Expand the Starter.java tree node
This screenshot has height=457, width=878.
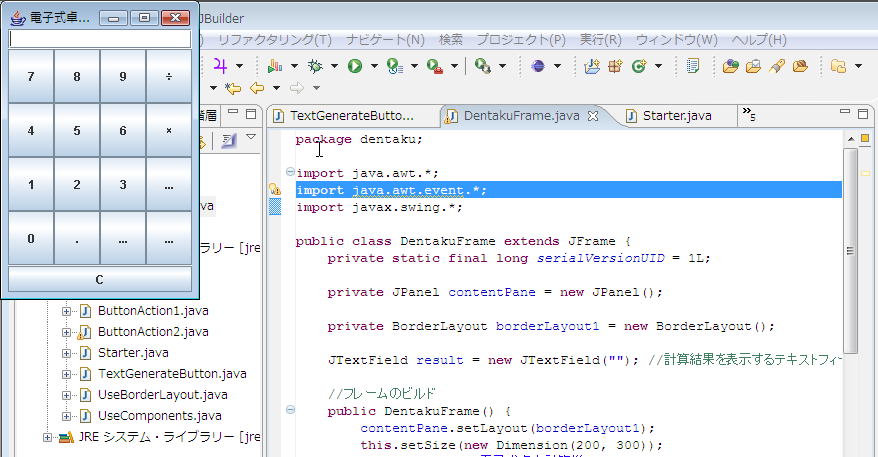tap(67, 353)
